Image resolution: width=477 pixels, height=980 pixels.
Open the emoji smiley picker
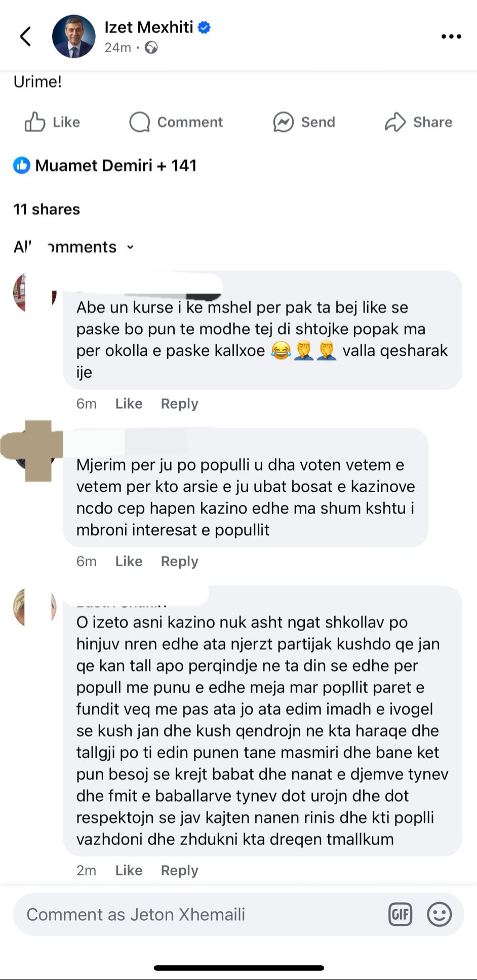439,915
